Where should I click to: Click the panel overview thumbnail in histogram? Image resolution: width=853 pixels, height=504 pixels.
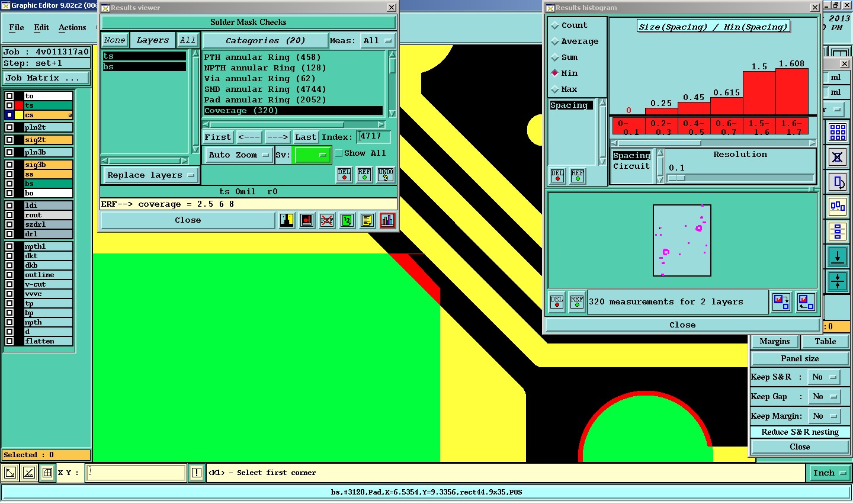click(682, 240)
